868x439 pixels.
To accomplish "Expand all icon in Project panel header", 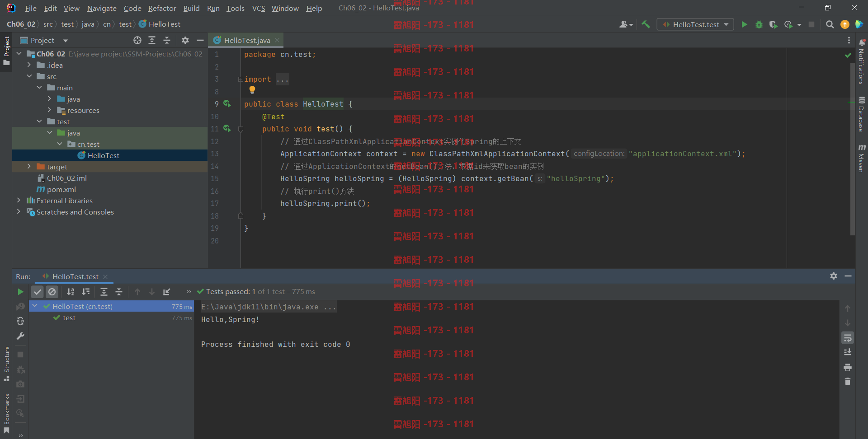I will [152, 40].
